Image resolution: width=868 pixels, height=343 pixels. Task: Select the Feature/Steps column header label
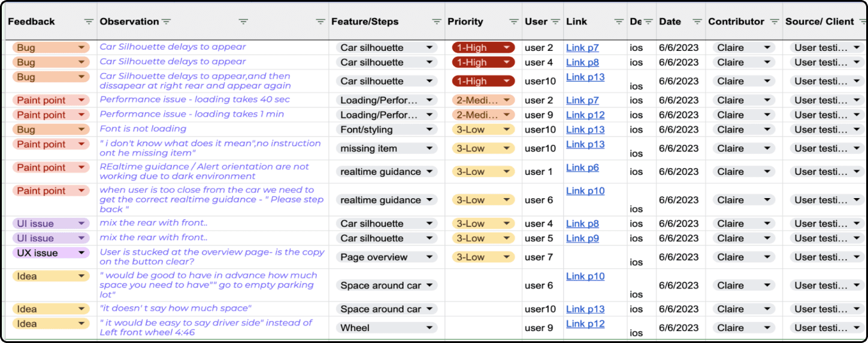365,22
